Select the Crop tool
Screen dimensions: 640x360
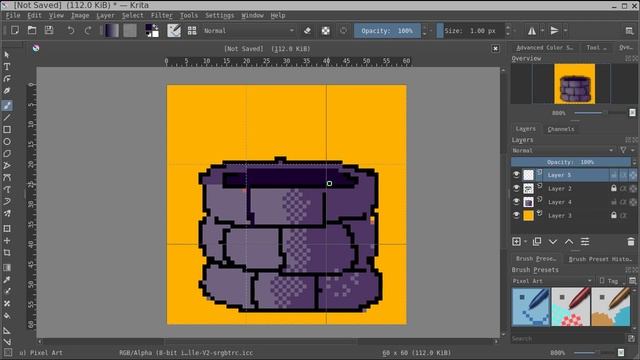click(x=7, y=253)
